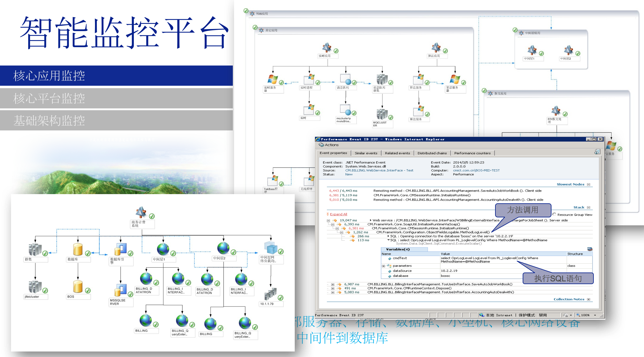Image resolution: width=644 pixels, height=357 pixels.
Task: Click the 中间层1 globe icon
Action: pos(163,249)
